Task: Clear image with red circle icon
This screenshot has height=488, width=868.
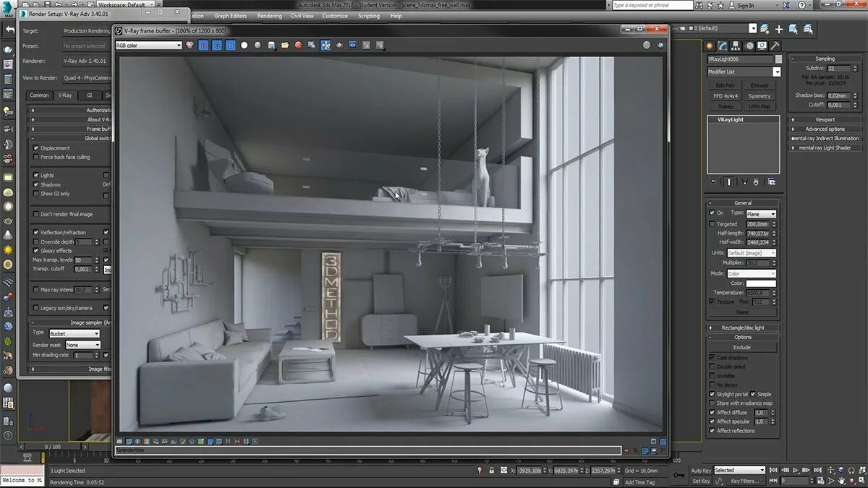Action: click(x=298, y=45)
